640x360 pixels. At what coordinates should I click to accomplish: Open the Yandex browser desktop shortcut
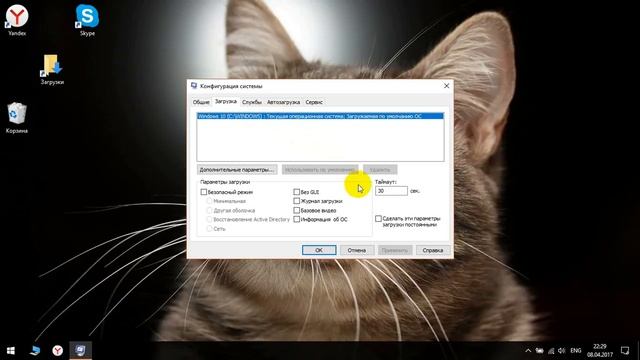tap(17, 20)
